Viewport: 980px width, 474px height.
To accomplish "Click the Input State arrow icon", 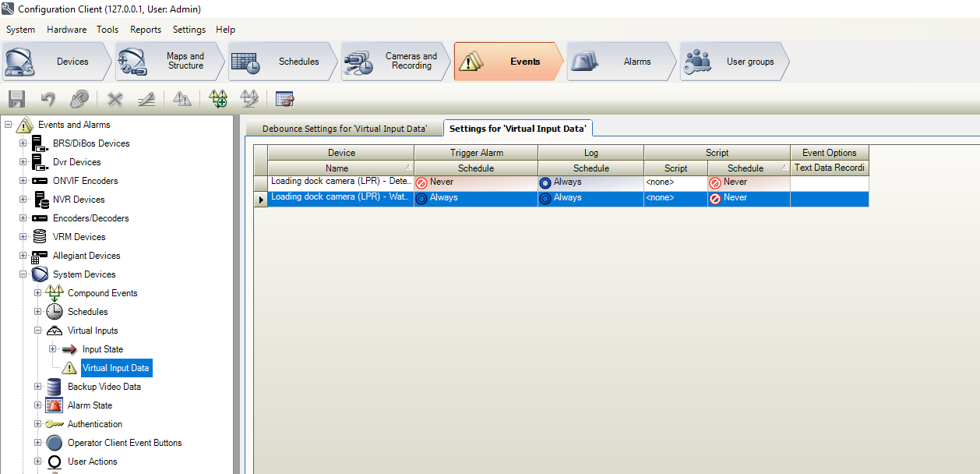I will [69, 349].
